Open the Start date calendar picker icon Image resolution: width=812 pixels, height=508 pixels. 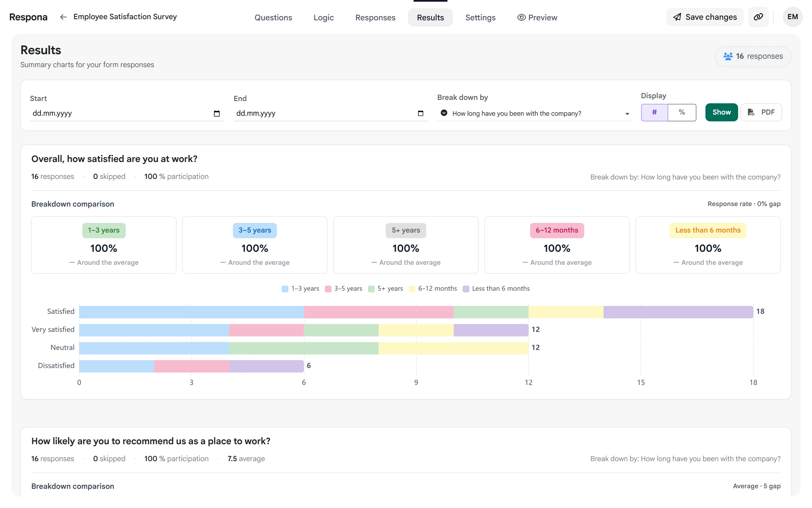[217, 113]
